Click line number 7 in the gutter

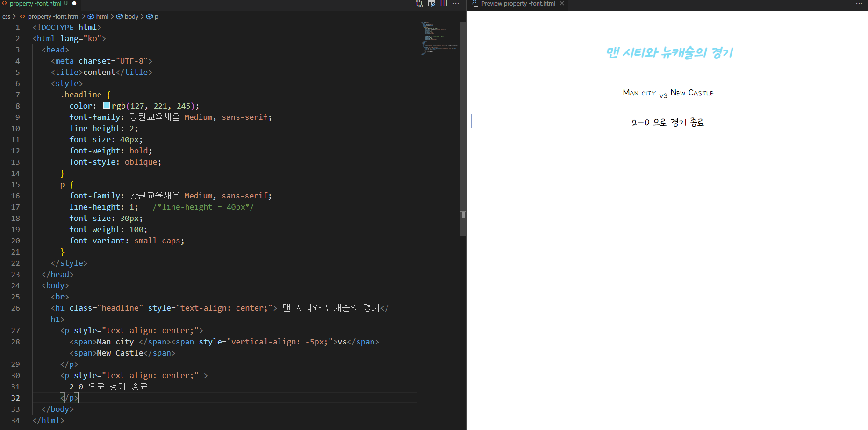click(x=17, y=95)
